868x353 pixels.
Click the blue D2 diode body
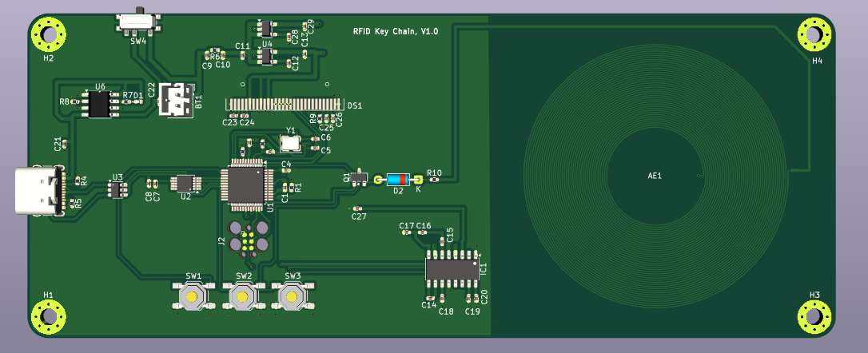(398, 179)
